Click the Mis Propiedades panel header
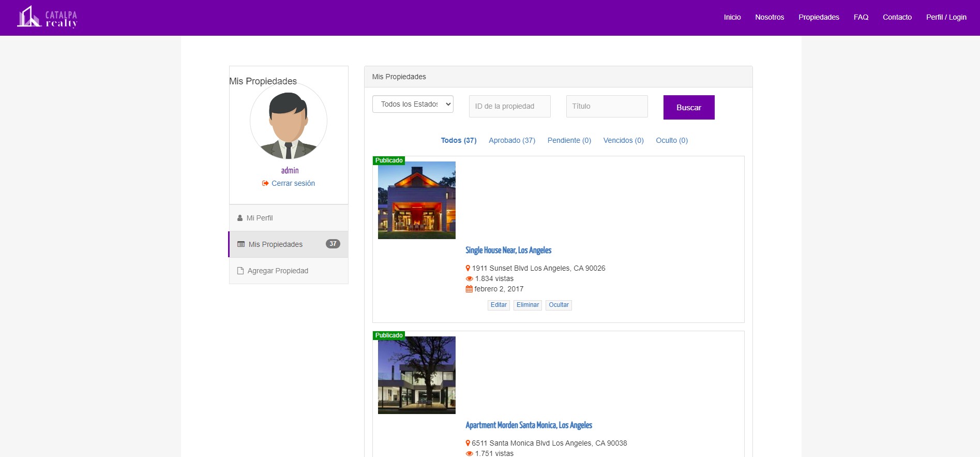980x457 pixels. coord(559,77)
